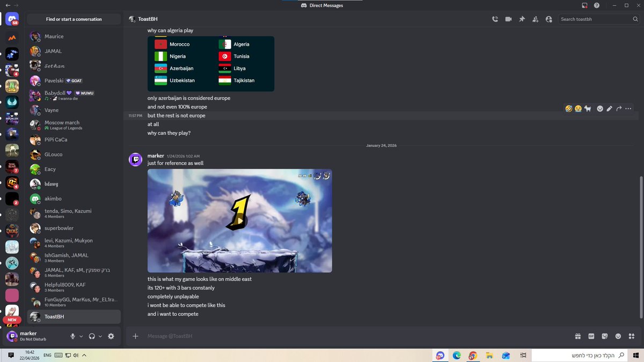Open the group tenda, Simo, Kazumi
This screenshot has height=362, width=644.
point(74,213)
